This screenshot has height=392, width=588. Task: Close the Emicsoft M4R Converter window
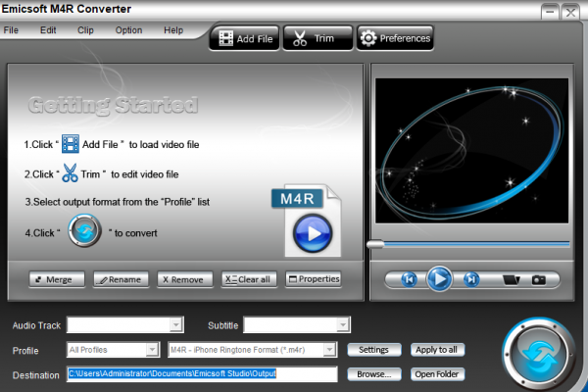coord(570,12)
